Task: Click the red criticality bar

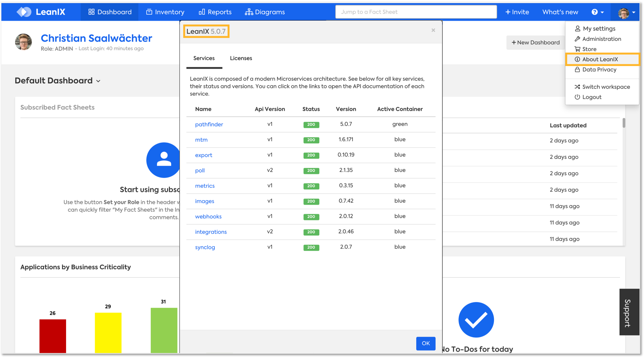Action: (53, 335)
